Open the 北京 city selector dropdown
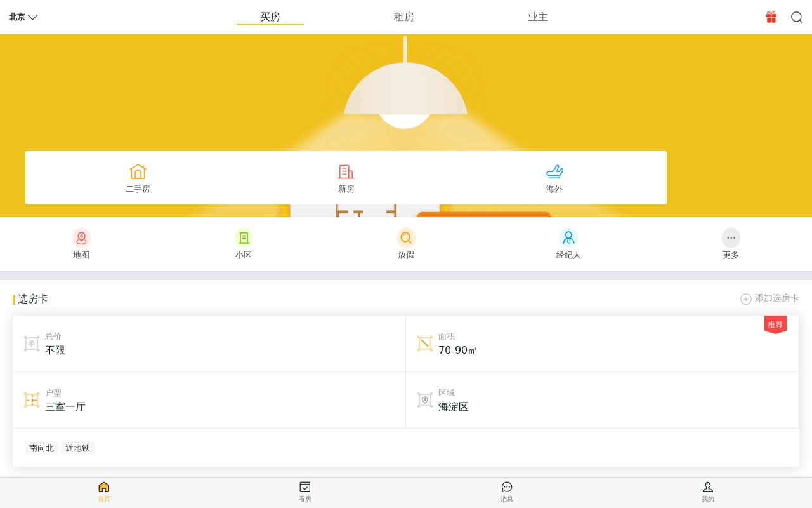The width and height of the screenshot is (812, 508). [x=23, y=17]
